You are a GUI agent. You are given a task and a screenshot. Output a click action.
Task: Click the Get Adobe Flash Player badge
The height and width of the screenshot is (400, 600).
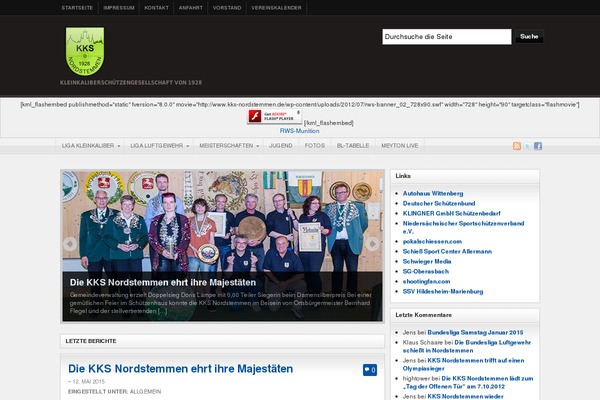pos(274,116)
